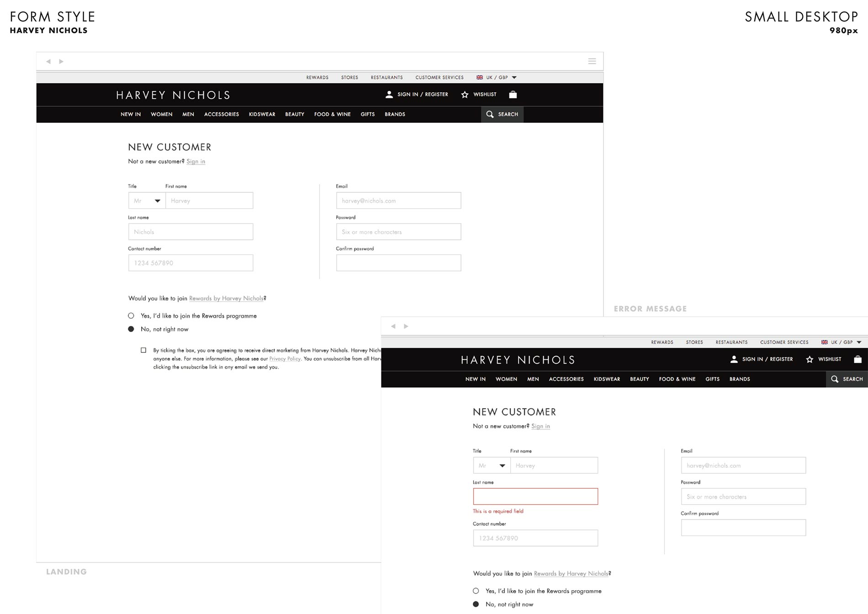Viewport: 868px width, 614px height.
Task: Click the red-outlined Last name field
Action: (535, 497)
